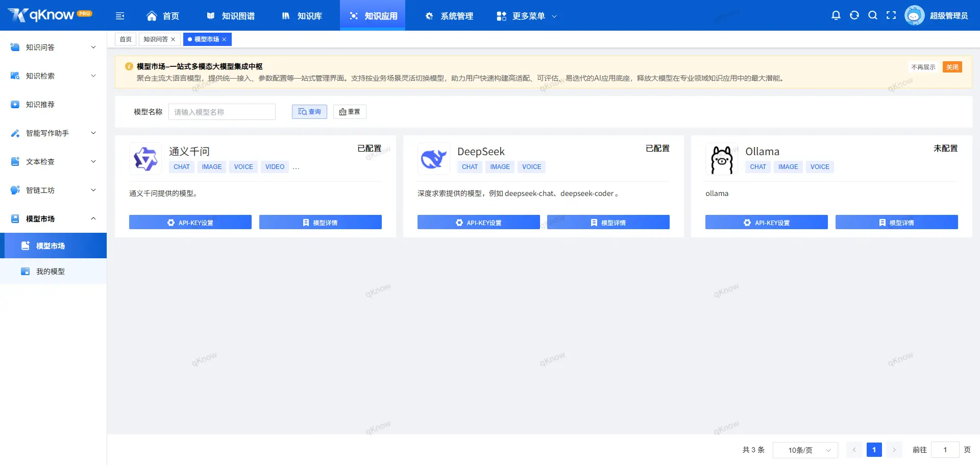
Task: Go to previous page arrow
Action: pyautogui.click(x=854, y=450)
